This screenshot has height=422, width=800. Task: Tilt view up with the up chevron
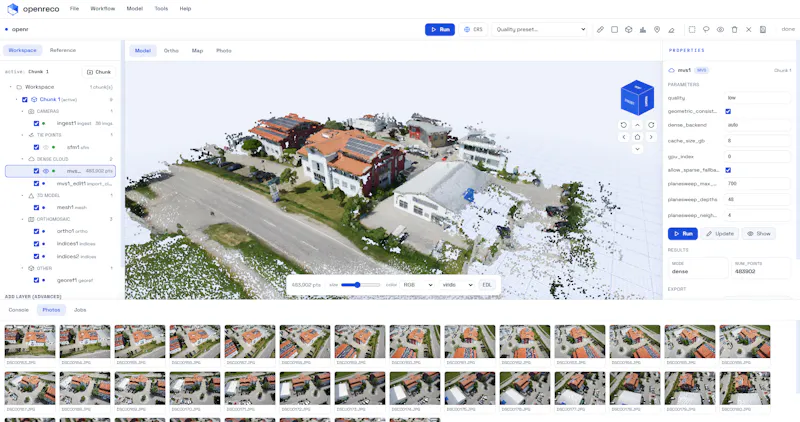[x=637, y=125]
